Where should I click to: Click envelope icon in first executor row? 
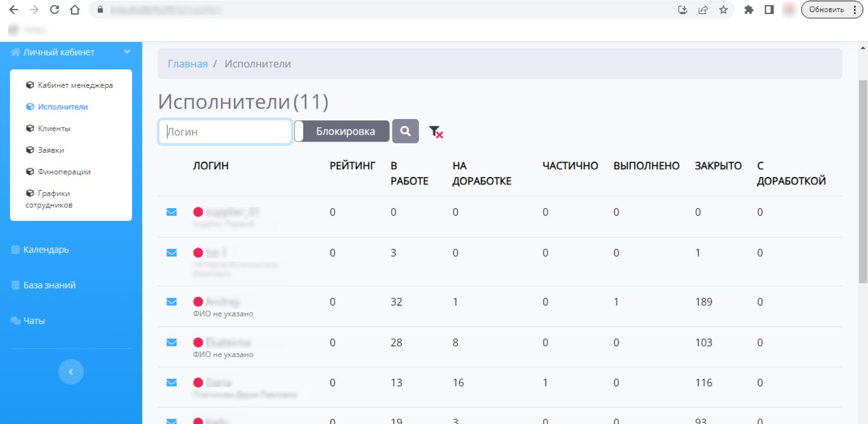[171, 212]
